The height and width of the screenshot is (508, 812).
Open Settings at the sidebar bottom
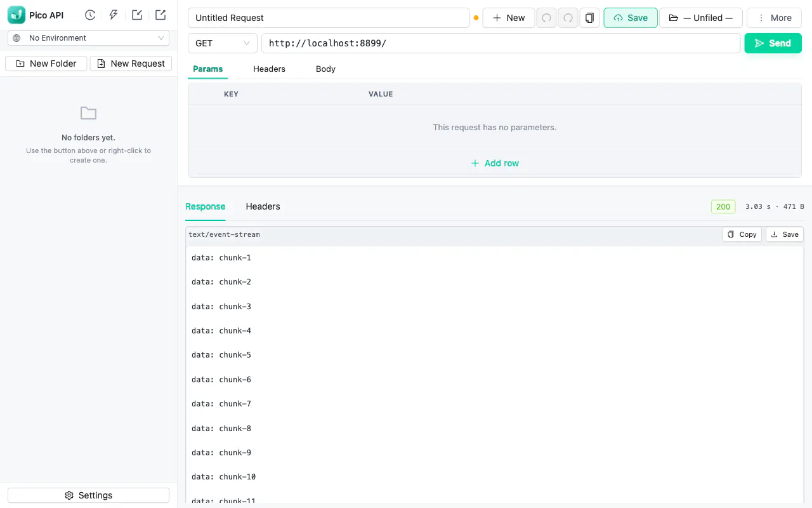tap(89, 495)
